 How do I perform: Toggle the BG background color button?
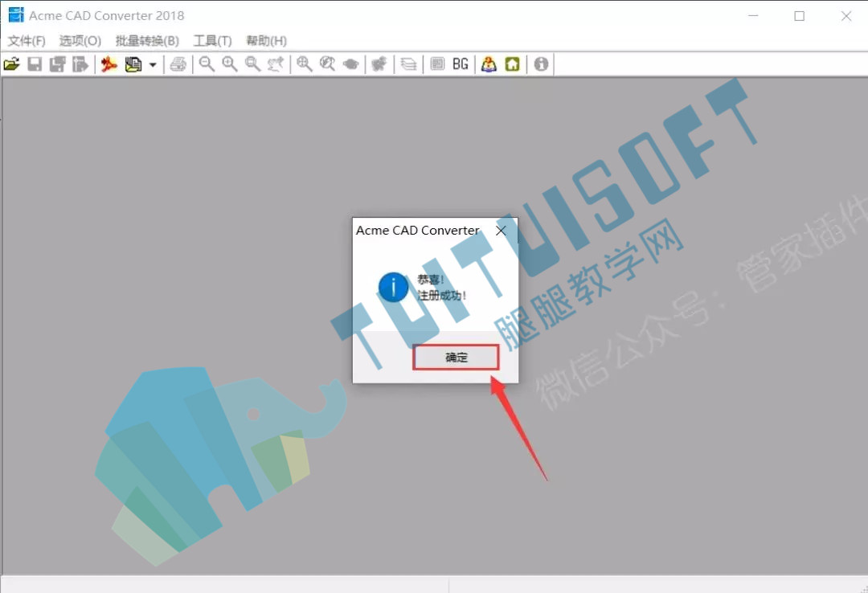coord(460,64)
